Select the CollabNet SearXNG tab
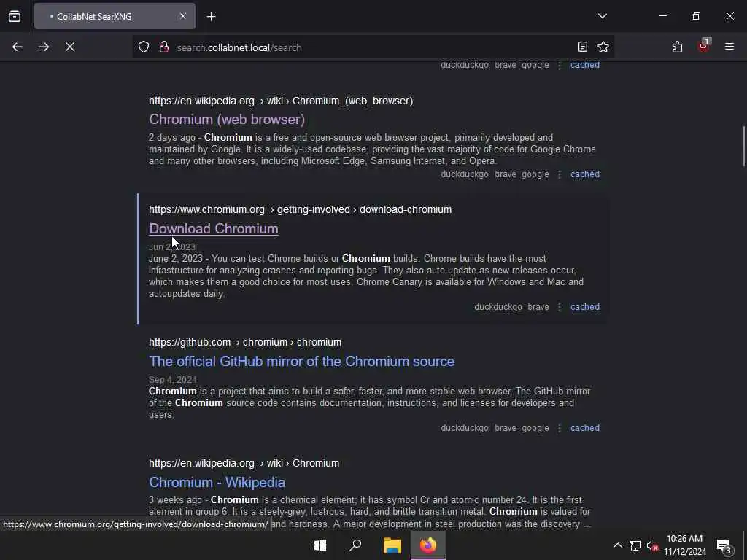This screenshot has height=560, width=747. [x=115, y=16]
